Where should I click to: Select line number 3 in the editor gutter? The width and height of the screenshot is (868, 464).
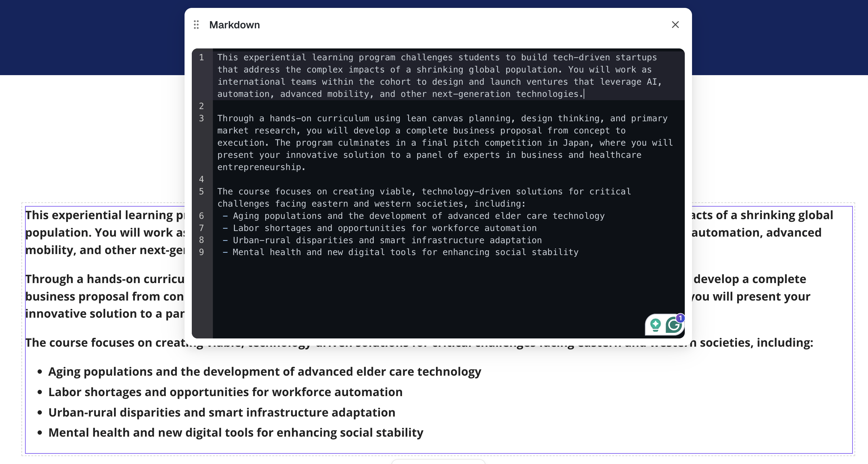[201, 118]
